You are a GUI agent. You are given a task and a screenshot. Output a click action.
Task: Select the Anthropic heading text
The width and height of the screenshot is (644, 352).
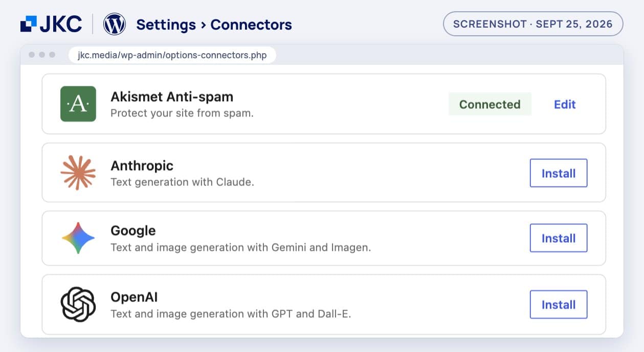coord(142,166)
